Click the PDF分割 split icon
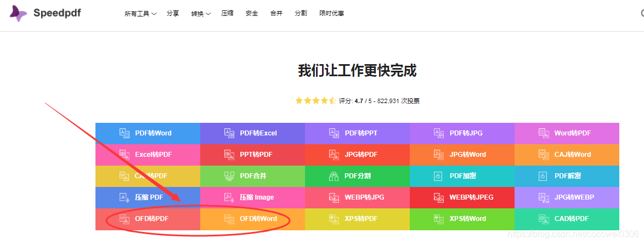This screenshot has width=644, height=244. point(334,176)
